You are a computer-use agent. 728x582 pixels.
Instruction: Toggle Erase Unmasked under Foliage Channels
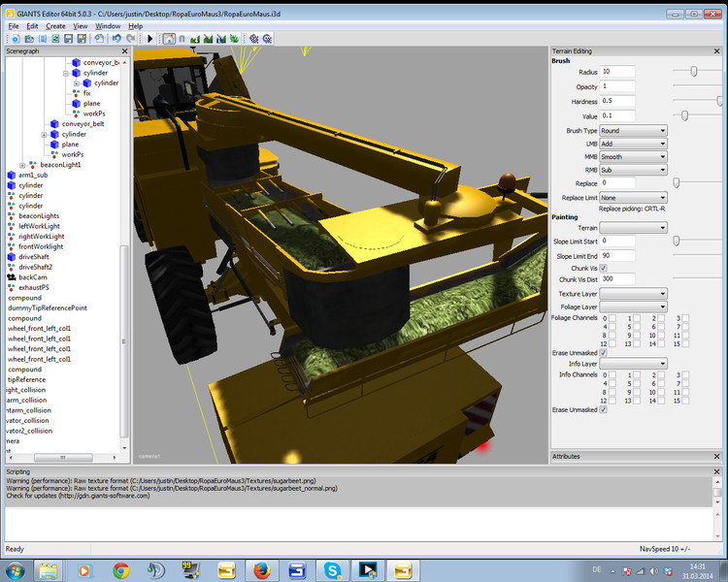pyautogui.click(x=603, y=353)
